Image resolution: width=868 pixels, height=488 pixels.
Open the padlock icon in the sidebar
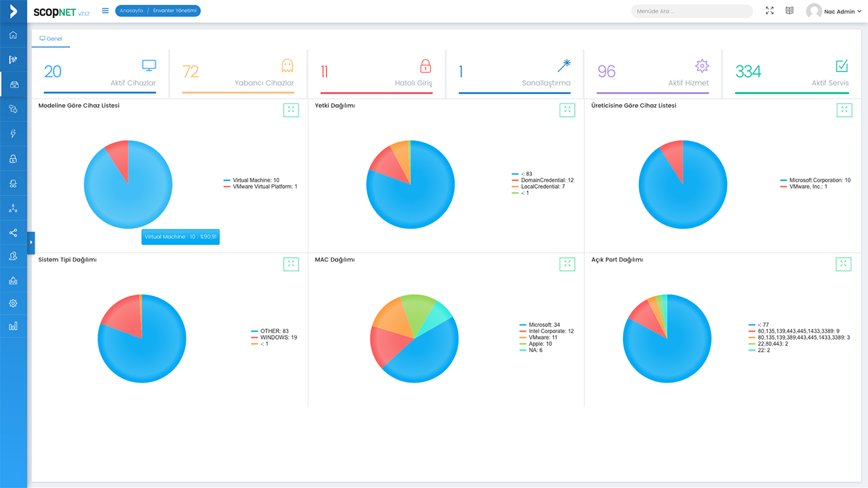[13, 159]
